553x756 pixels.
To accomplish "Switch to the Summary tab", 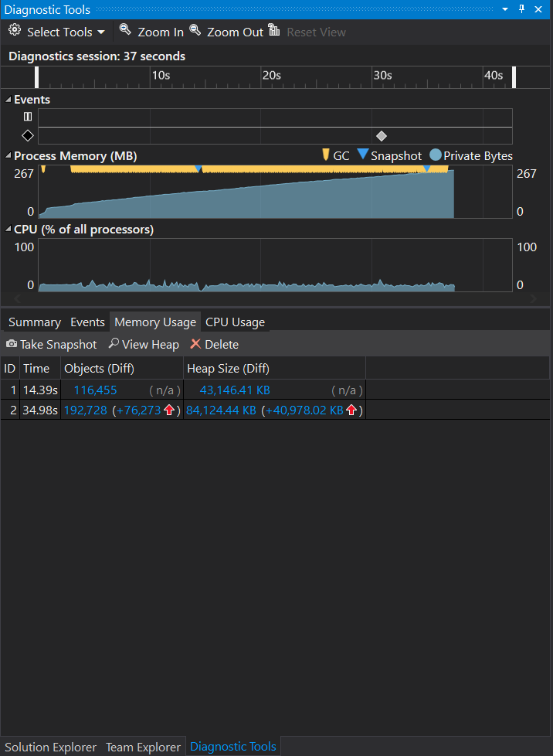I will point(35,322).
